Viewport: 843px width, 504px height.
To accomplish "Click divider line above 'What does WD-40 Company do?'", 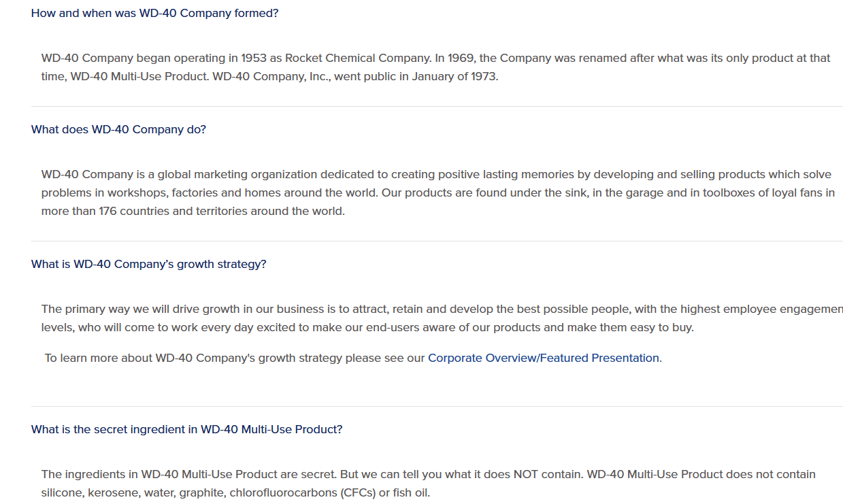I will pos(437,106).
